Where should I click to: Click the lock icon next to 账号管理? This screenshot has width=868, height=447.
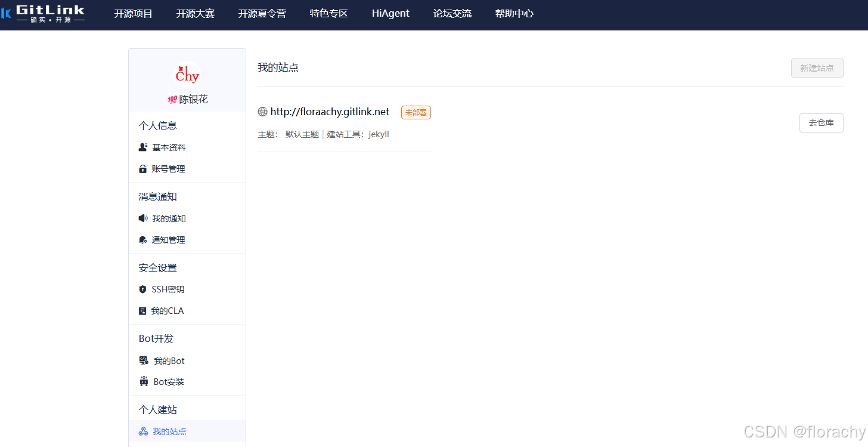[143, 168]
